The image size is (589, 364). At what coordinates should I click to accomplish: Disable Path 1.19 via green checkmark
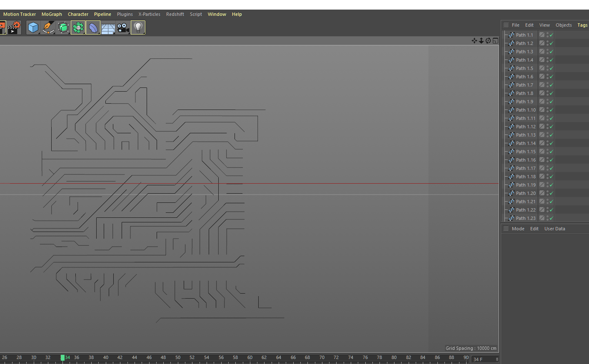(552, 185)
